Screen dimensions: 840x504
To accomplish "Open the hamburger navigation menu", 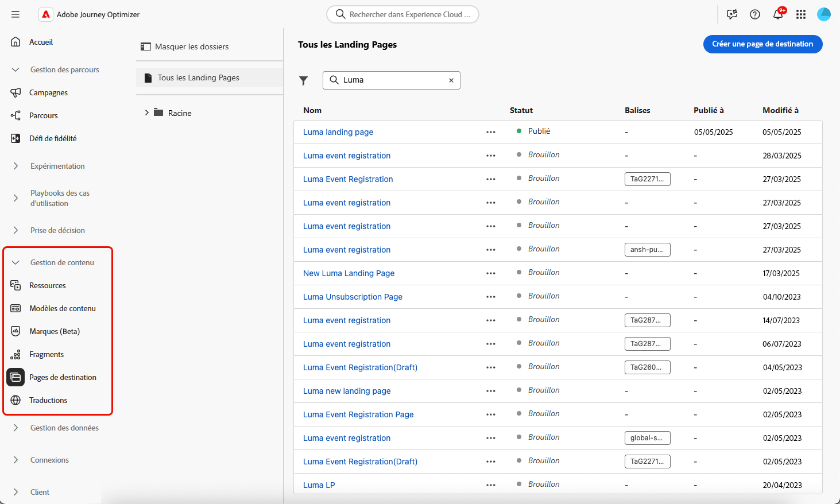I will point(16,14).
